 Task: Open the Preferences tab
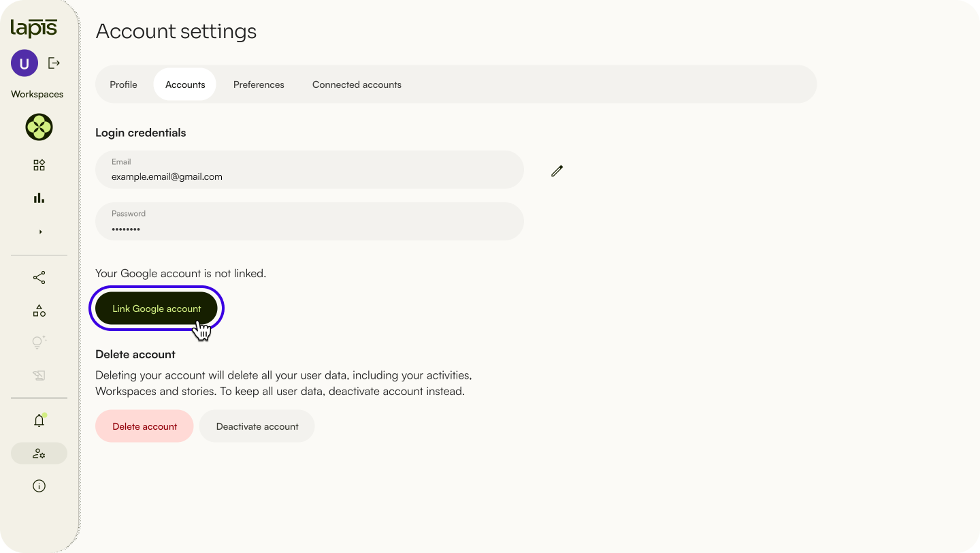pos(259,84)
